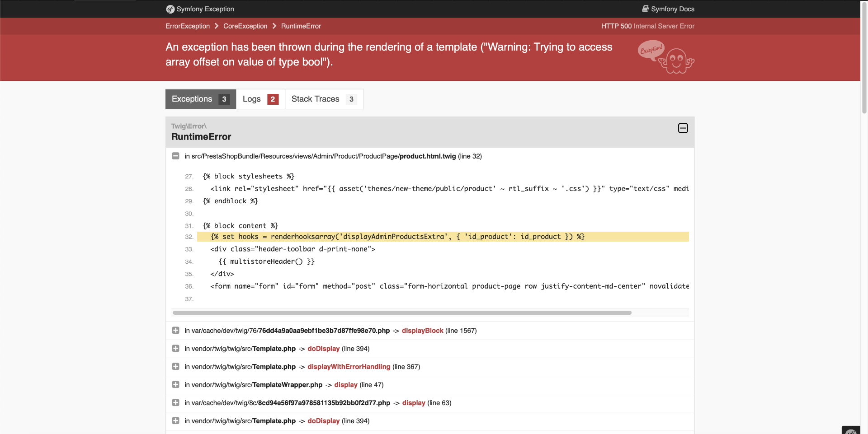This screenshot has width=868, height=434.
Task: Click the displayWithErrorHandling method link
Action: [349, 367]
